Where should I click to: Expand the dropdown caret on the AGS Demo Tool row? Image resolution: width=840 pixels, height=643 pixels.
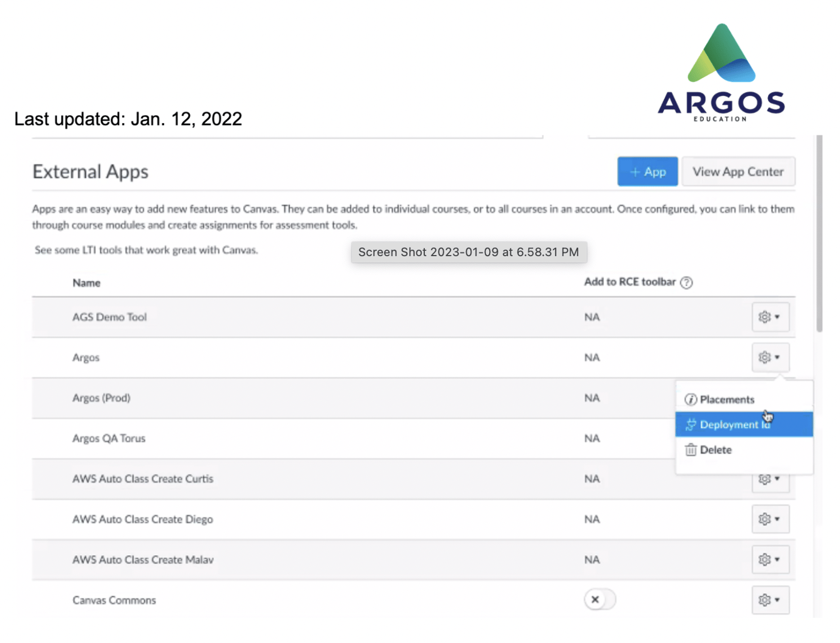pyautogui.click(x=777, y=317)
